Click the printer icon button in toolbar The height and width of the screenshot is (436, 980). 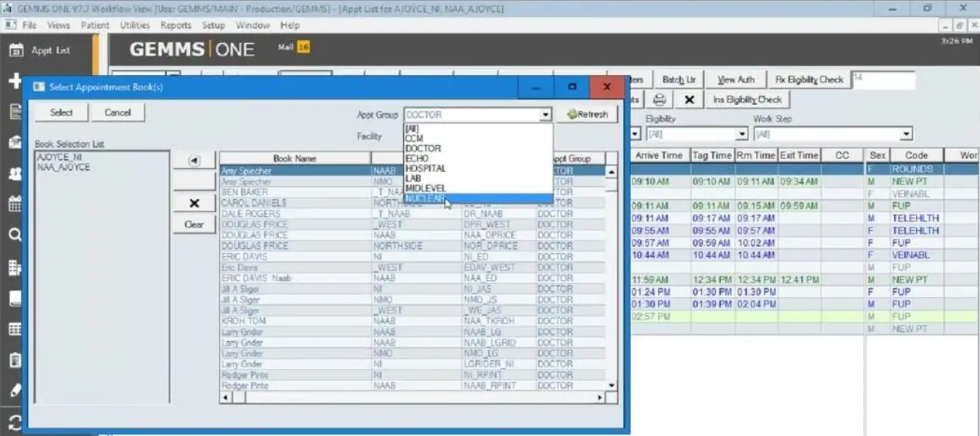660,100
